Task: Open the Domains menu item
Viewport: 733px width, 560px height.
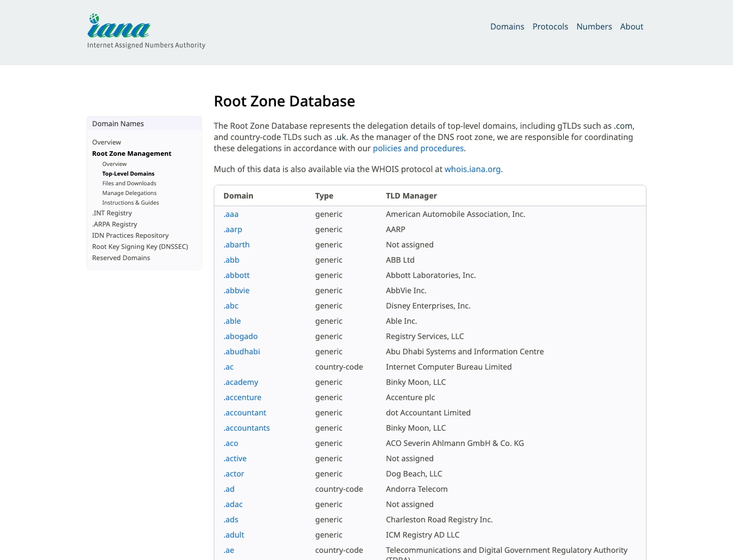Action: click(x=507, y=26)
